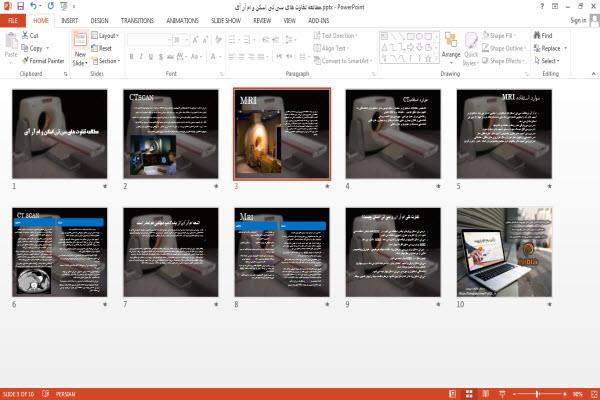600x400 pixels.
Task: Click the zoom slider in the status bar
Action: click(x=537, y=394)
